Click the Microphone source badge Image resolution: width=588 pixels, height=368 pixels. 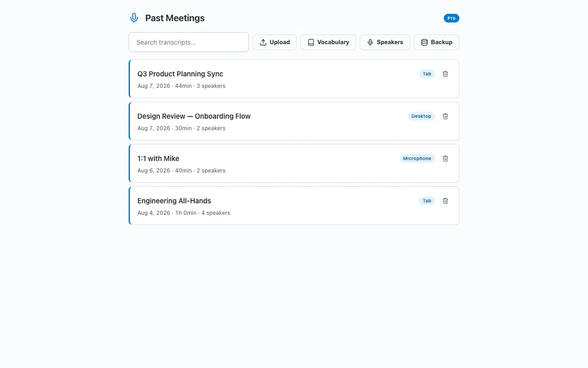click(417, 159)
